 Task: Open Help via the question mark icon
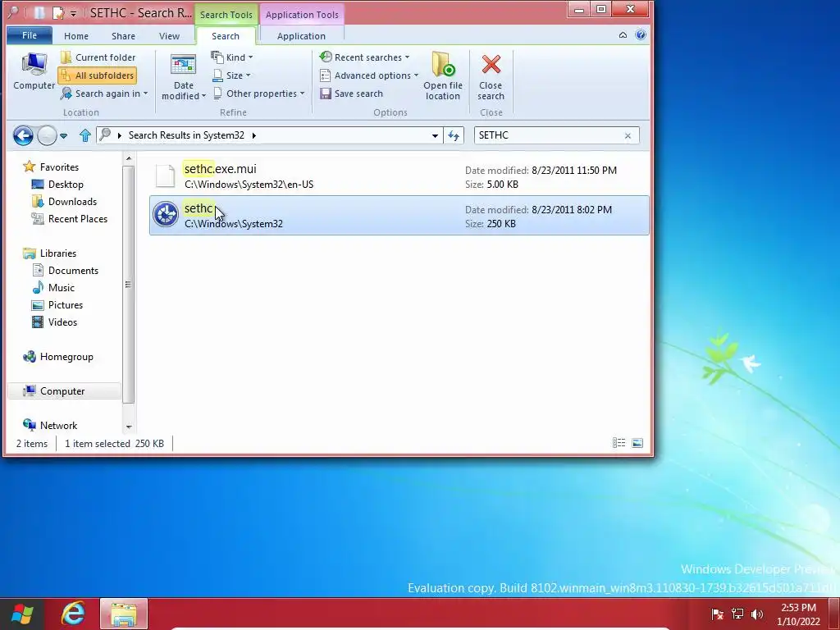click(640, 35)
